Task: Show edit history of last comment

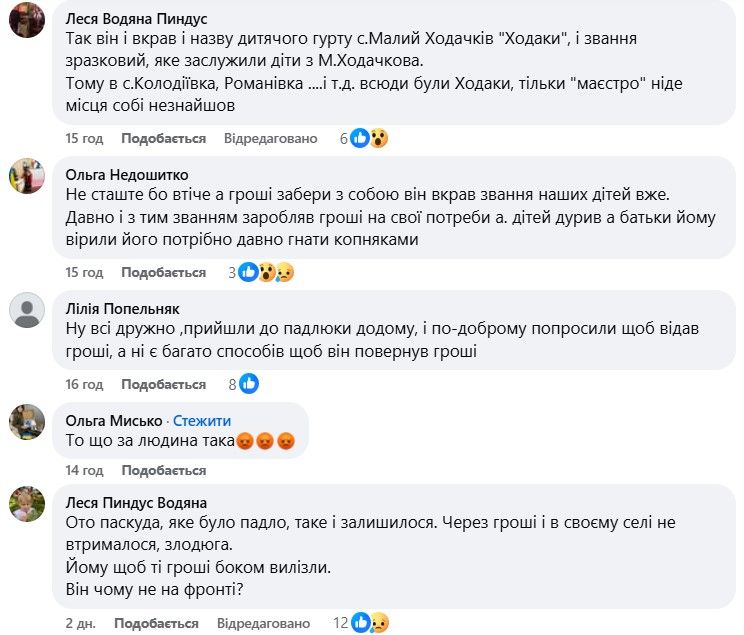Action: pos(264,623)
